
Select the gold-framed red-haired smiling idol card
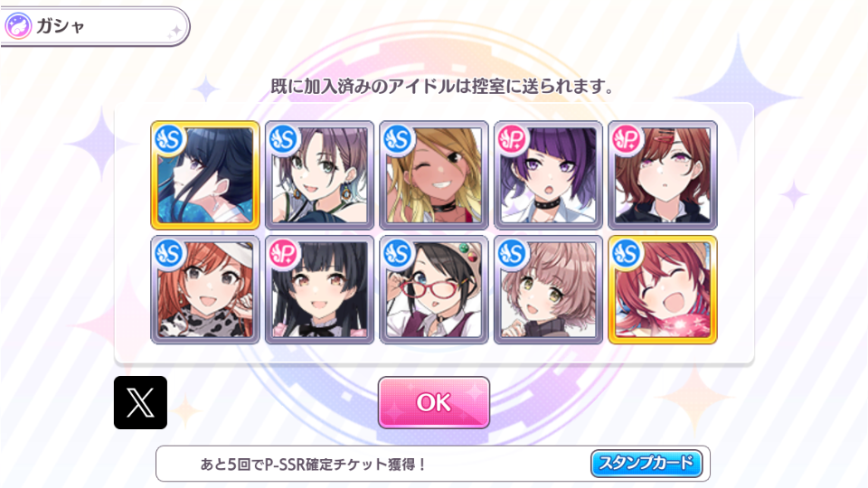point(663,290)
